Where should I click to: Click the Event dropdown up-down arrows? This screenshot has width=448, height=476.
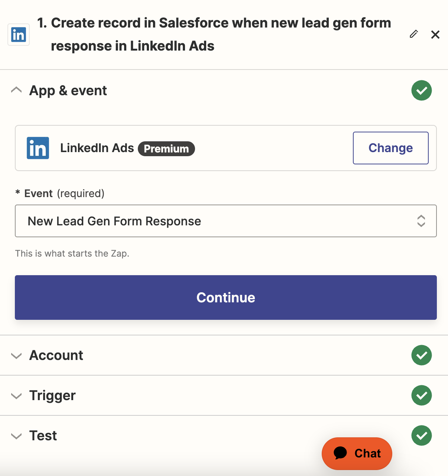click(421, 221)
